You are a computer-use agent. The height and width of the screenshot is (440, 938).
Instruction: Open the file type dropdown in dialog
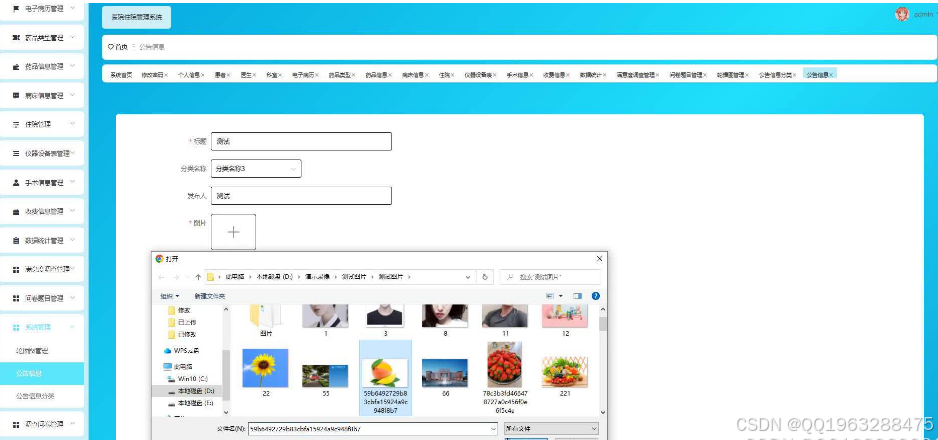pos(551,429)
